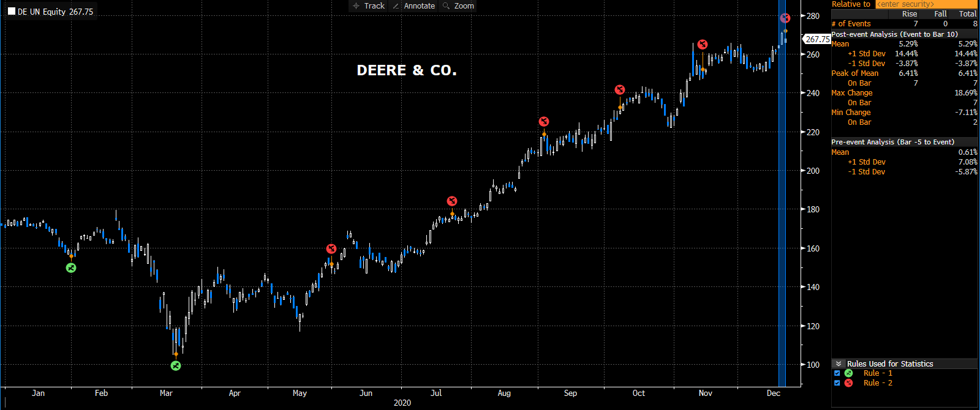980x410 pixels.
Task: Click the 267.75 last price tag on the axis
Action: point(817,39)
